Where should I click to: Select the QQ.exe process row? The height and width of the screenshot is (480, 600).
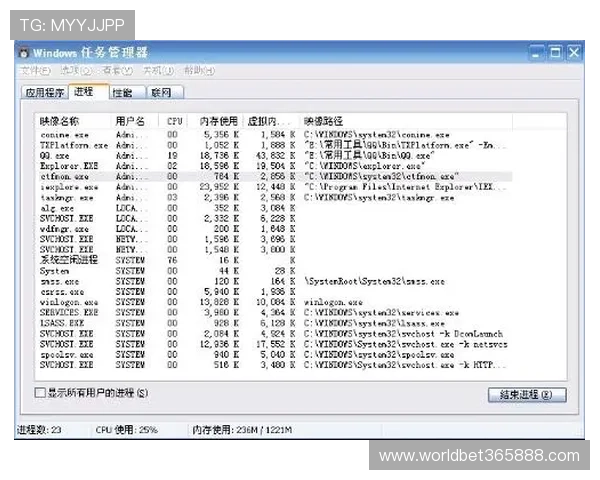[275, 156]
